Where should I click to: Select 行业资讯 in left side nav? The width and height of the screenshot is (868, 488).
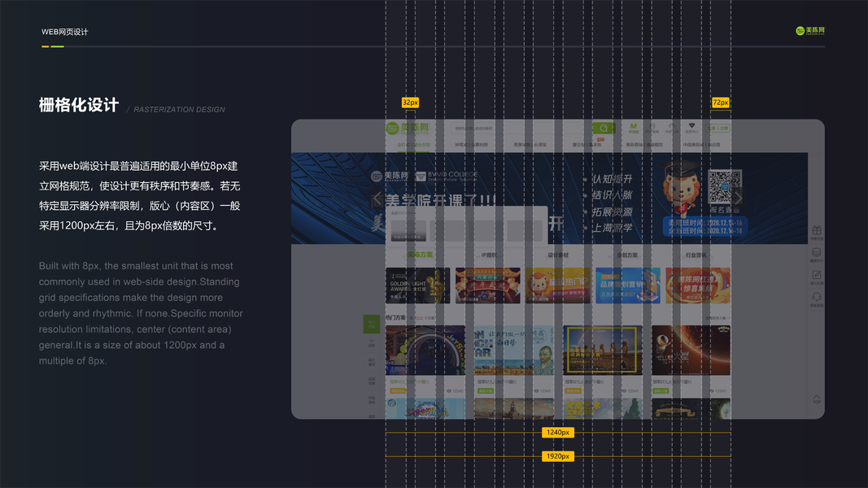pyautogui.click(x=372, y=399)
